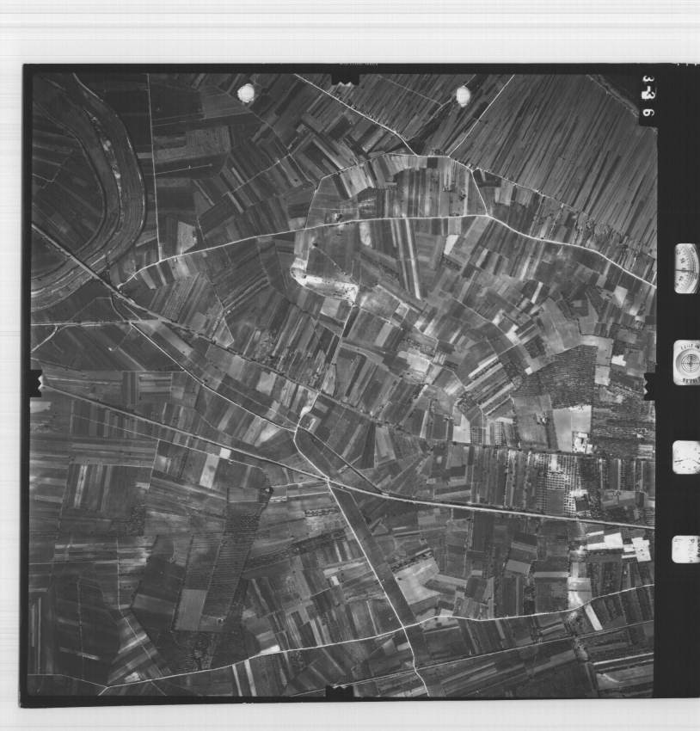Viewport: 700px width, 731px height.
Task: Click the data card below the clock face
Action: (686, 550)
